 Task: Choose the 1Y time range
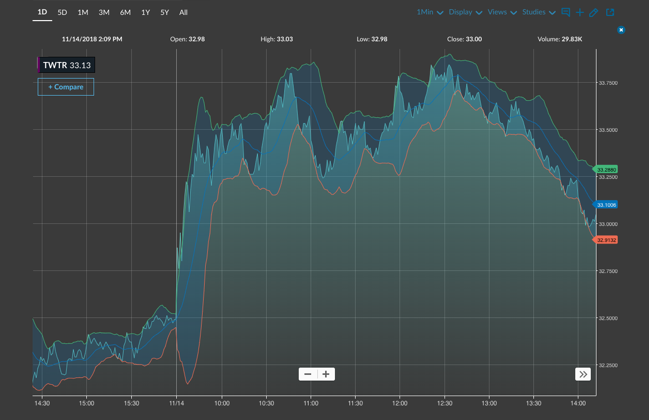point(146,13)
